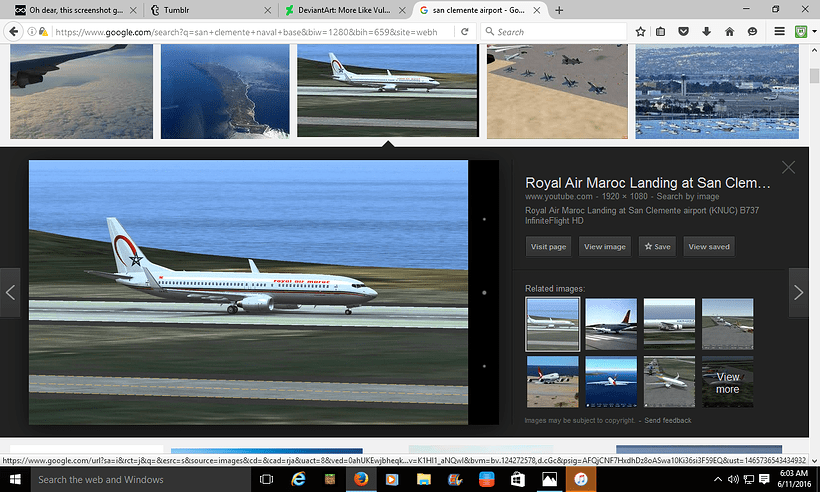The height and width of the screenshot is (492, 820).
Task: Close the Tumblr tab
Action: coord(268,10)
